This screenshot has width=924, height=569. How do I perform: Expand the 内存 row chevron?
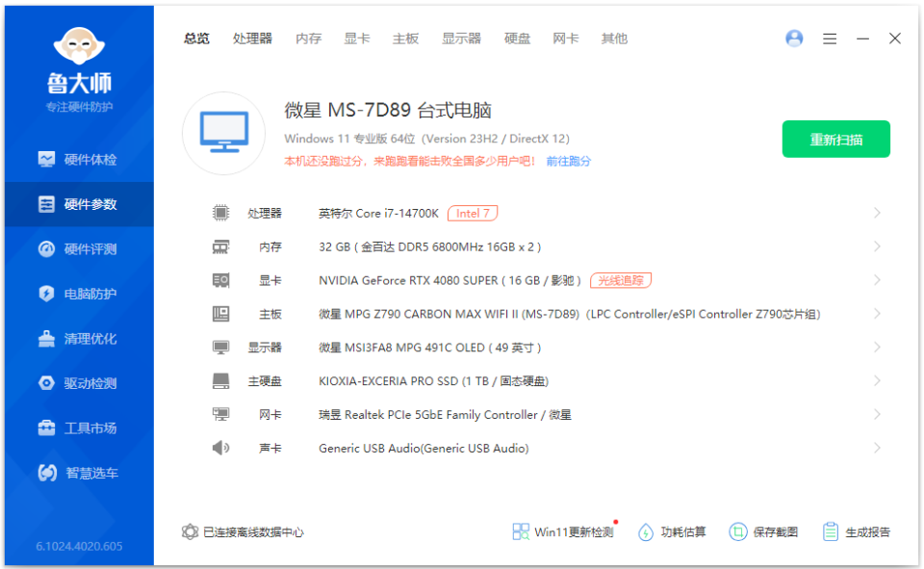[877, 246]
